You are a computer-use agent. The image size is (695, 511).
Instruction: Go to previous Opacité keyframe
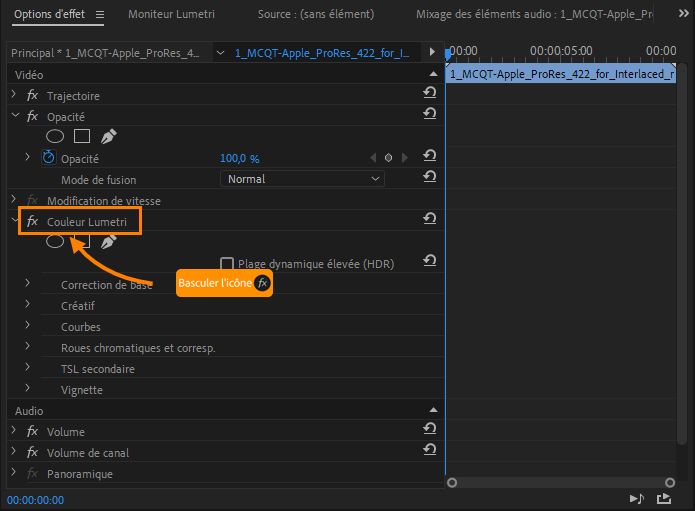pos(373,157)
